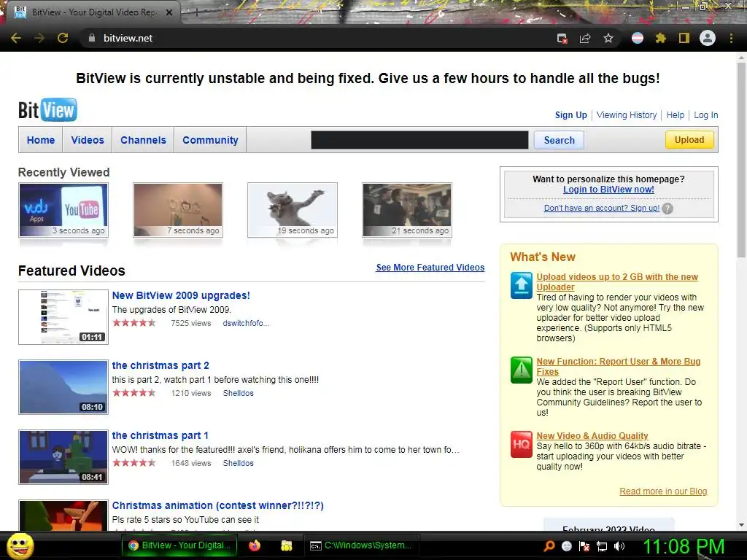Open Upload videos up to 2 GB link

click(617, 282)
